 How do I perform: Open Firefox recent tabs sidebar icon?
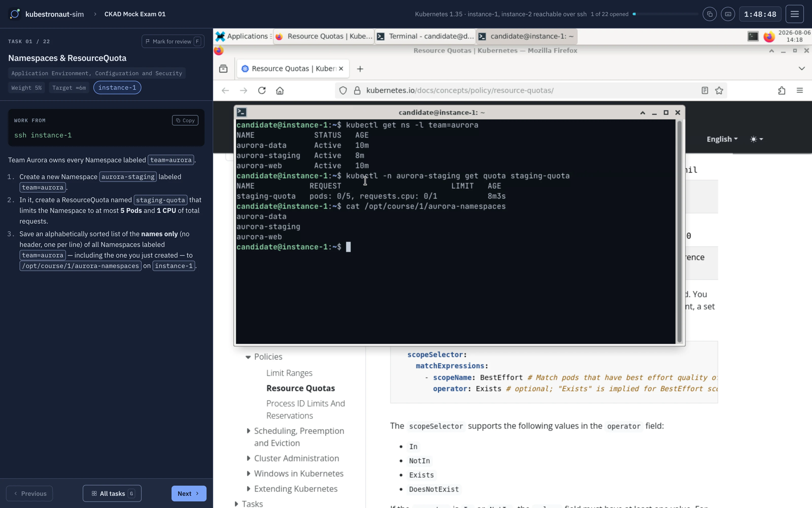223,69
